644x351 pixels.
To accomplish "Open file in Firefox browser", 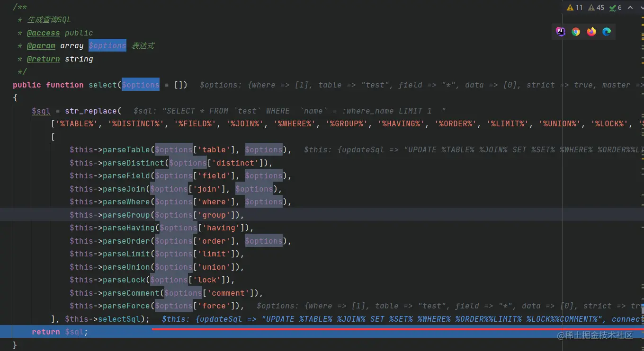I will 591,32.
